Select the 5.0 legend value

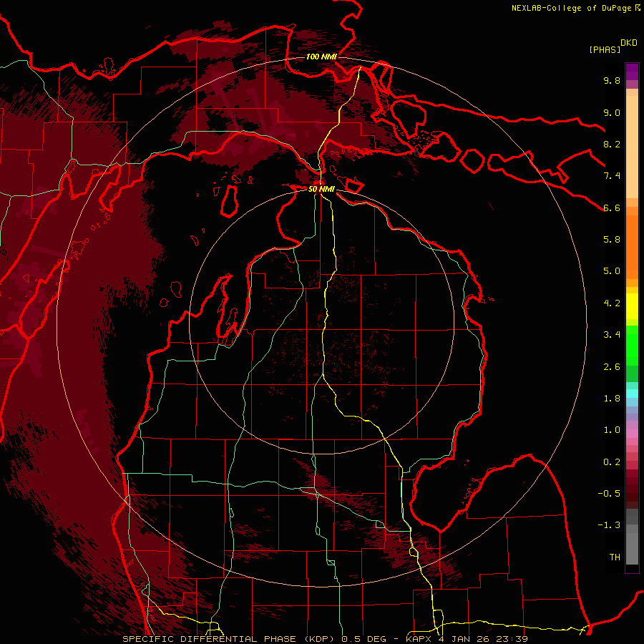(x=612, y=271)
